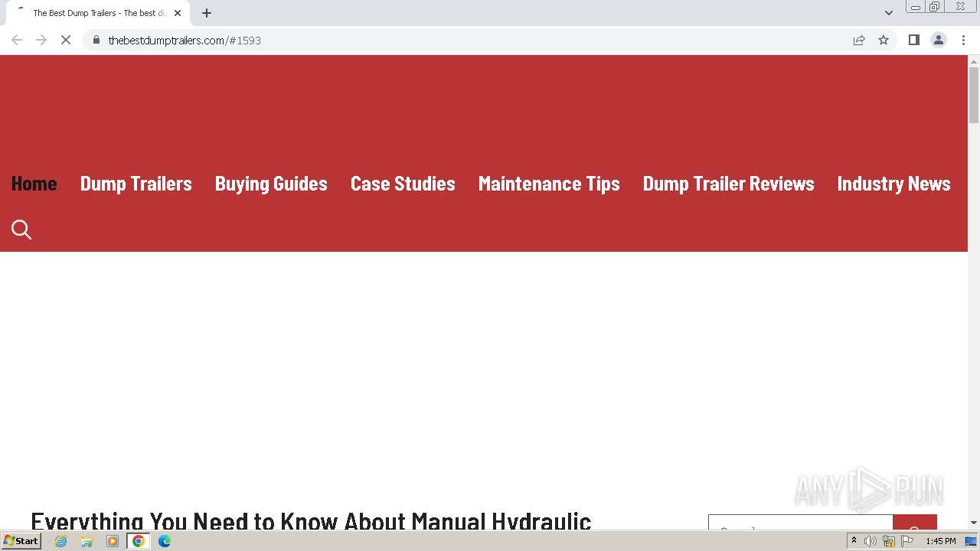
Task: Click the red sidebar search button
Action: (915, 522)
